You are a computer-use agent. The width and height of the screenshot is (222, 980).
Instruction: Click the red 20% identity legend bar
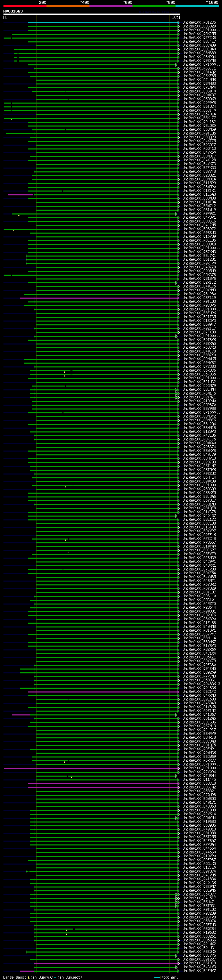(25, 6)
